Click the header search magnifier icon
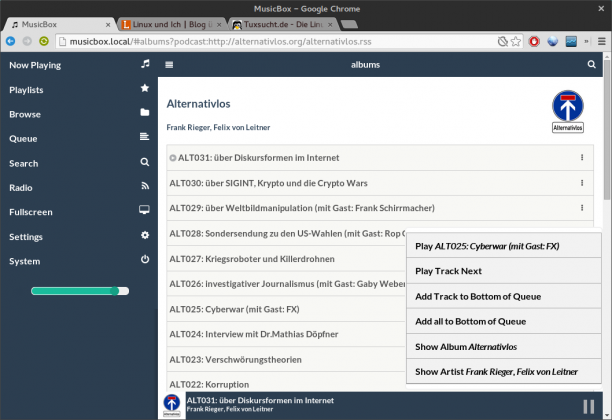The width and height of the screenshot is (612, 420). pos(591,64)
